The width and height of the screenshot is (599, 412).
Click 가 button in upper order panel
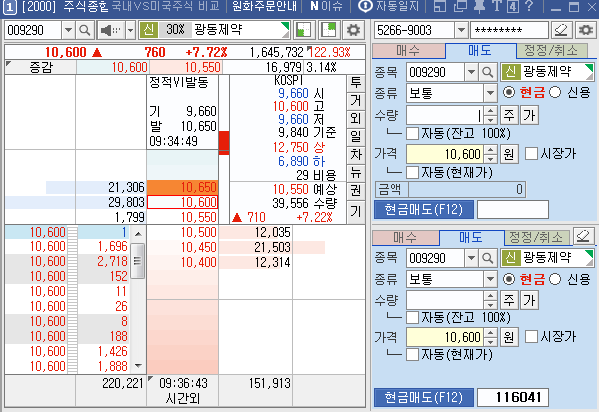click(529, 115)
